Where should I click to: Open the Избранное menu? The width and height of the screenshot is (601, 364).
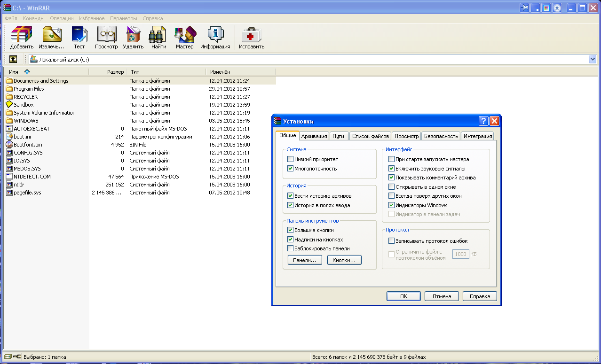[x=92, y=18]
